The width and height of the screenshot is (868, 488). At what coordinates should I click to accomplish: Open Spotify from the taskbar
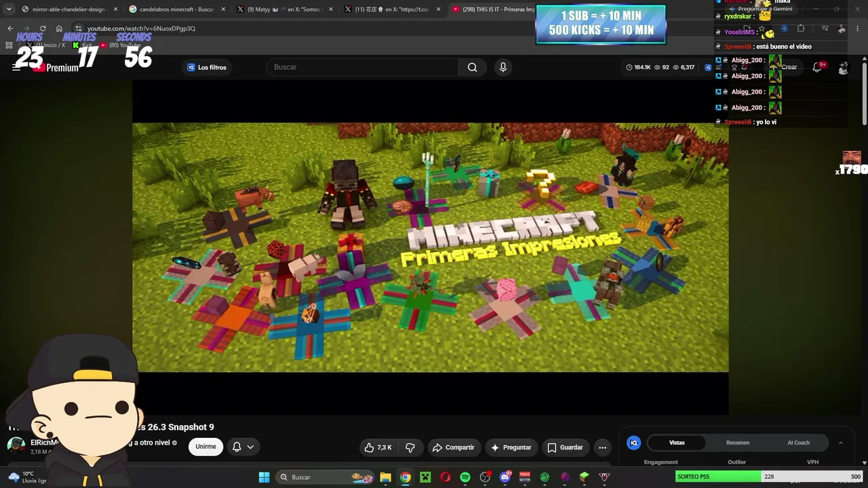(465, 477)
